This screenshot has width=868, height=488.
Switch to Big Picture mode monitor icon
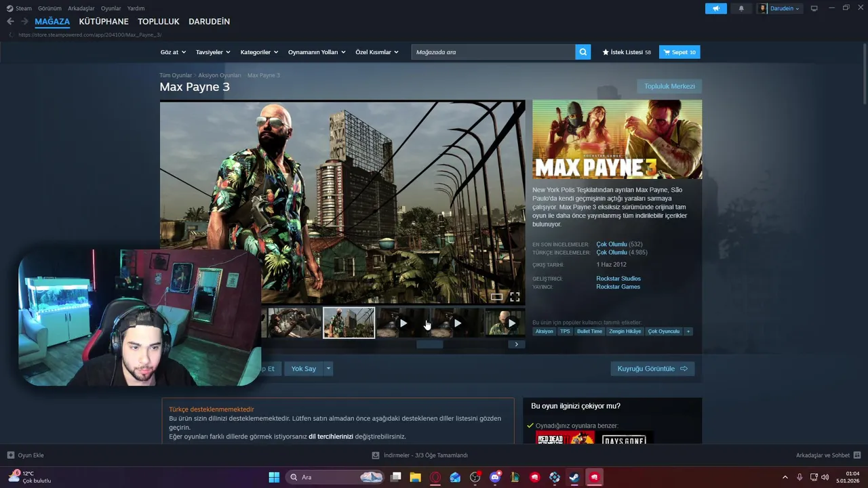(814, 8)
